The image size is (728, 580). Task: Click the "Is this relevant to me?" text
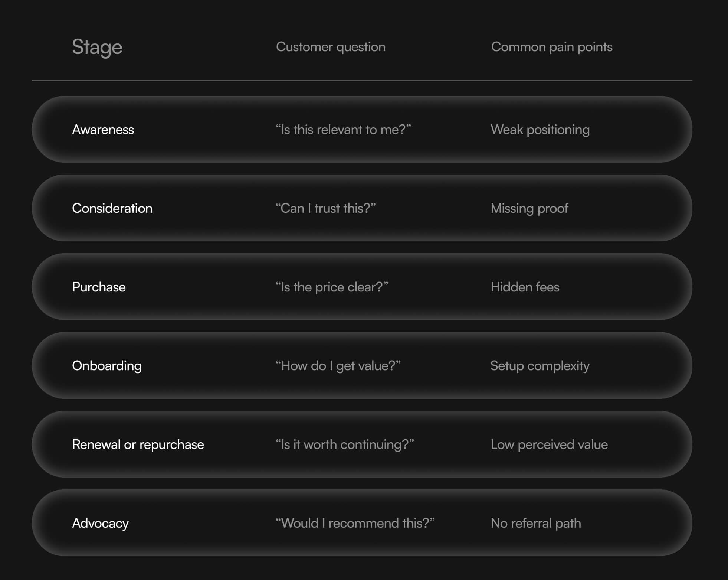coord(343,130)
